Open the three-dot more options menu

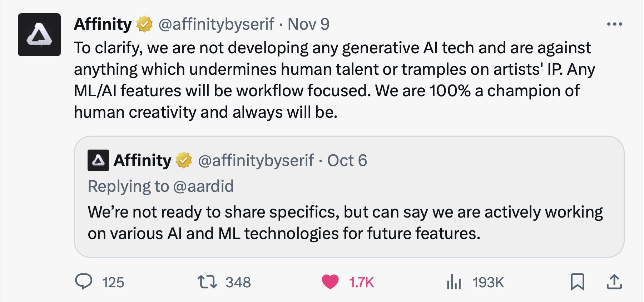click(x=614, y=24)
